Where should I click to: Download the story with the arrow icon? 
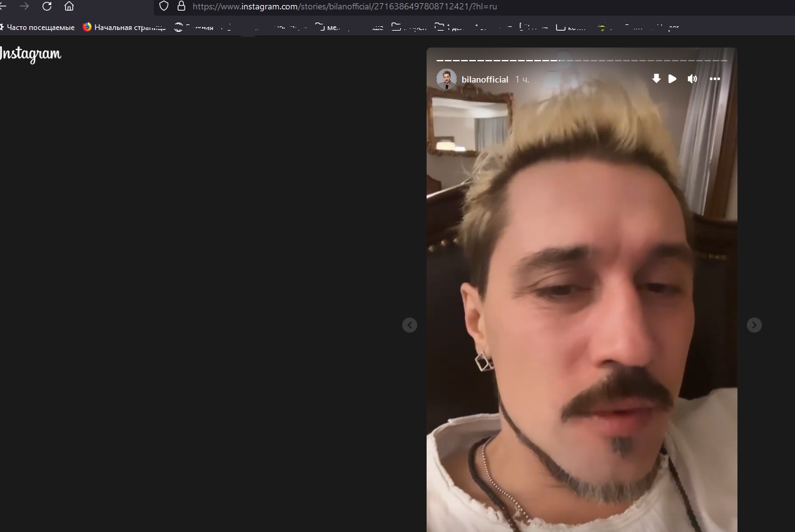coord(656,79)
